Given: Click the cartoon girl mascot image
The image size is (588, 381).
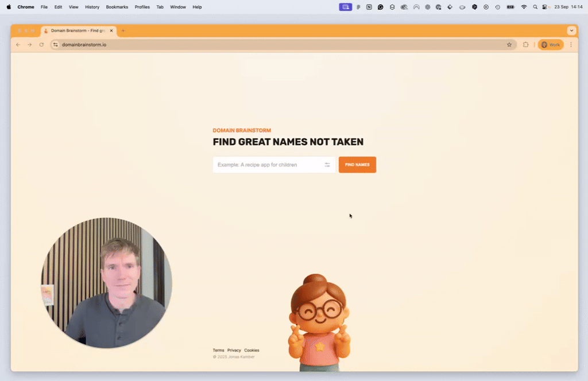Looking at the screenshot, I should [319, 322].
